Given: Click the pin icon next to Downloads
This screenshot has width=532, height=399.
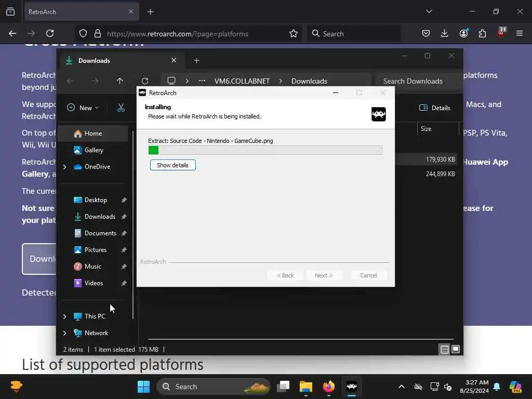Looking at the screenshot, I should click(124, 217).
